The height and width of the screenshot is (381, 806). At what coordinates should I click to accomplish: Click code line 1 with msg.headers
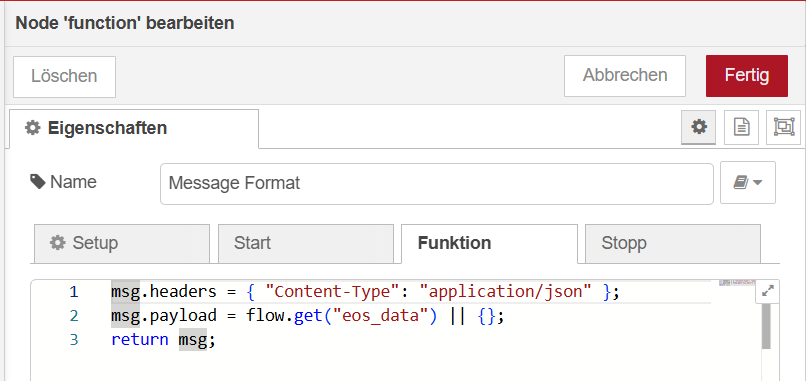tap(365, 292)
